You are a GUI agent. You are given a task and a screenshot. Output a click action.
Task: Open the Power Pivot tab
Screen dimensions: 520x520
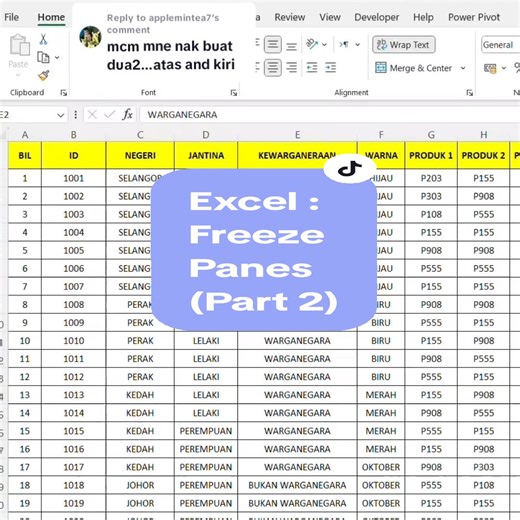tap(474, 17)
